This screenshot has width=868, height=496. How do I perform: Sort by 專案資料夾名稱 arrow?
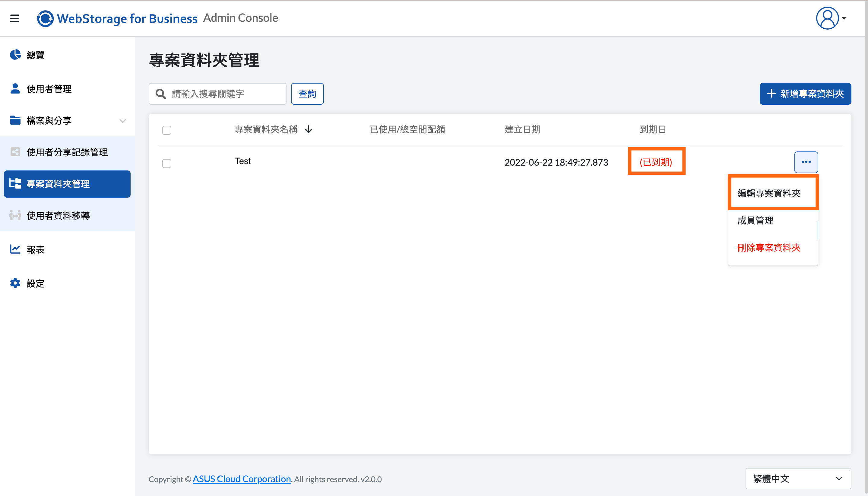pos(309,129)
